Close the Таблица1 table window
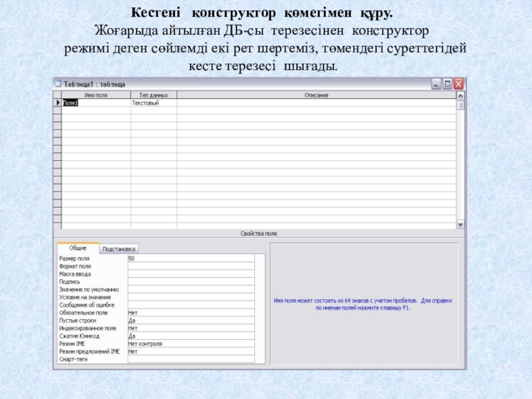This screenshot has height=399, width=532. coord(458,84)
